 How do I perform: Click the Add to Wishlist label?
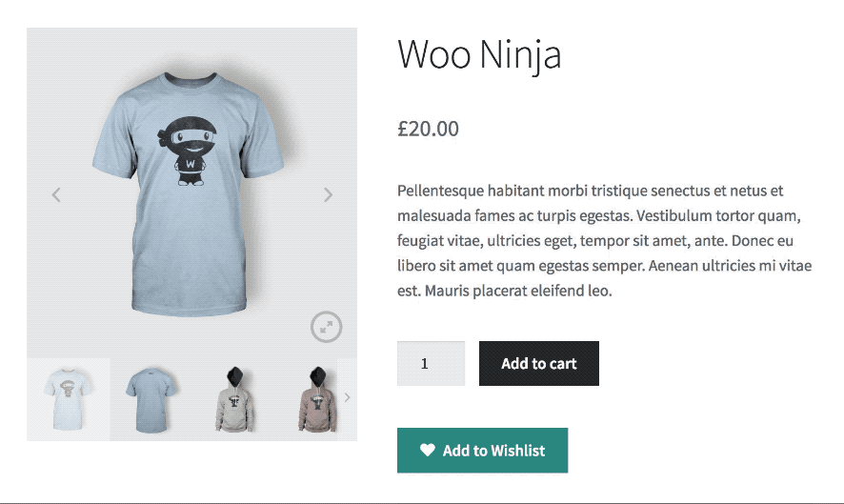(x=493, y=451)
